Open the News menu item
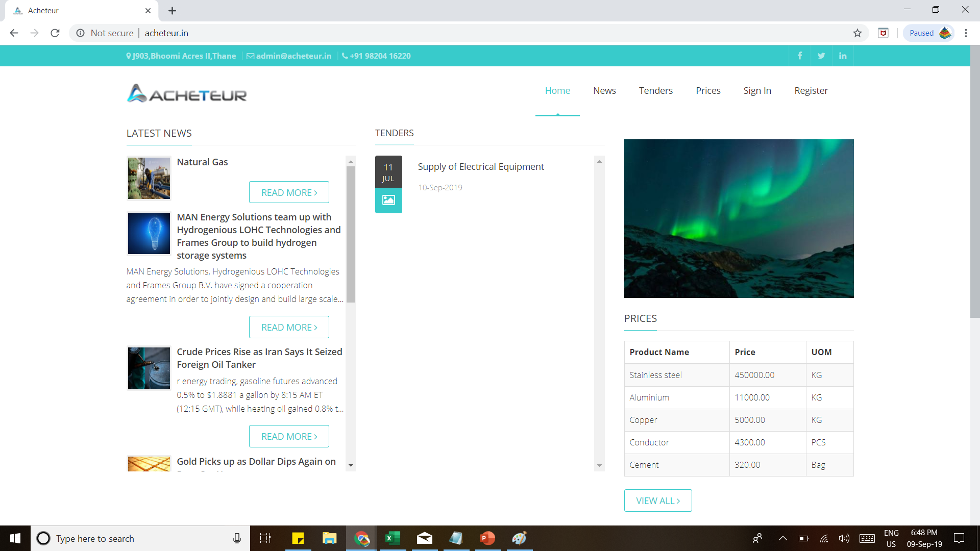980x551 pixels. pos(604,91)
